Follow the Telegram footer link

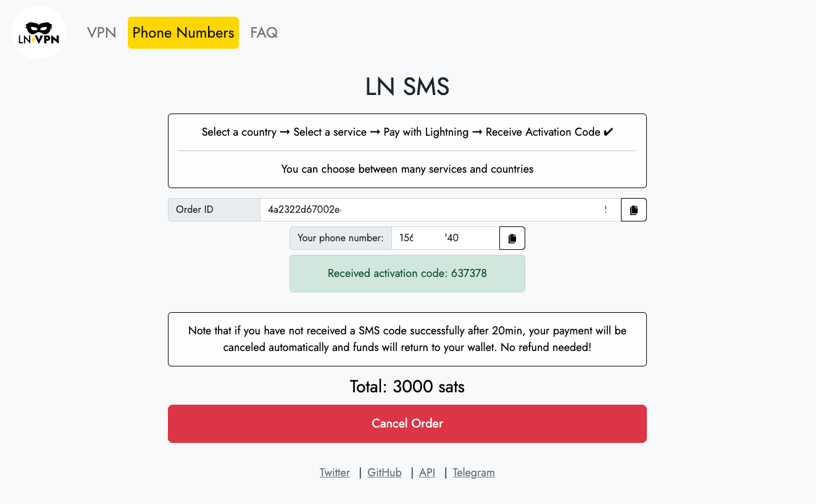(473, 473)
